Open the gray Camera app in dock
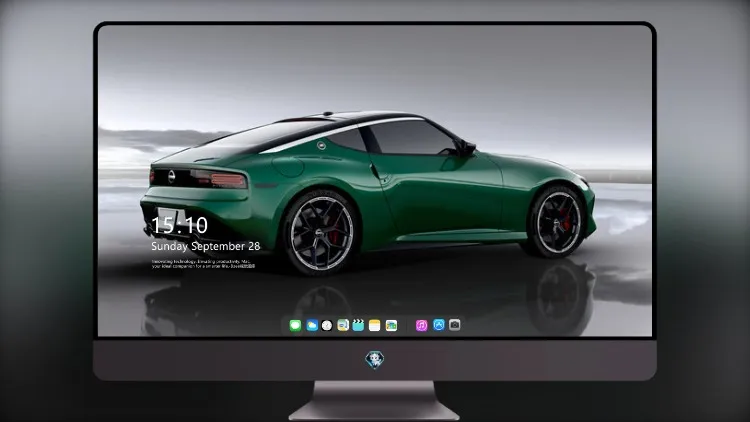 coord(454,325)
